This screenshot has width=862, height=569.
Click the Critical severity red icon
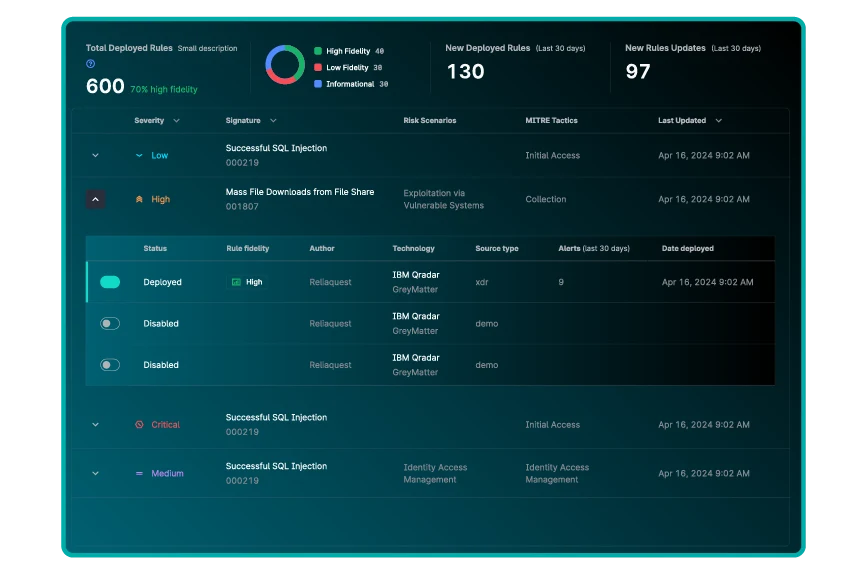point(139,424)
